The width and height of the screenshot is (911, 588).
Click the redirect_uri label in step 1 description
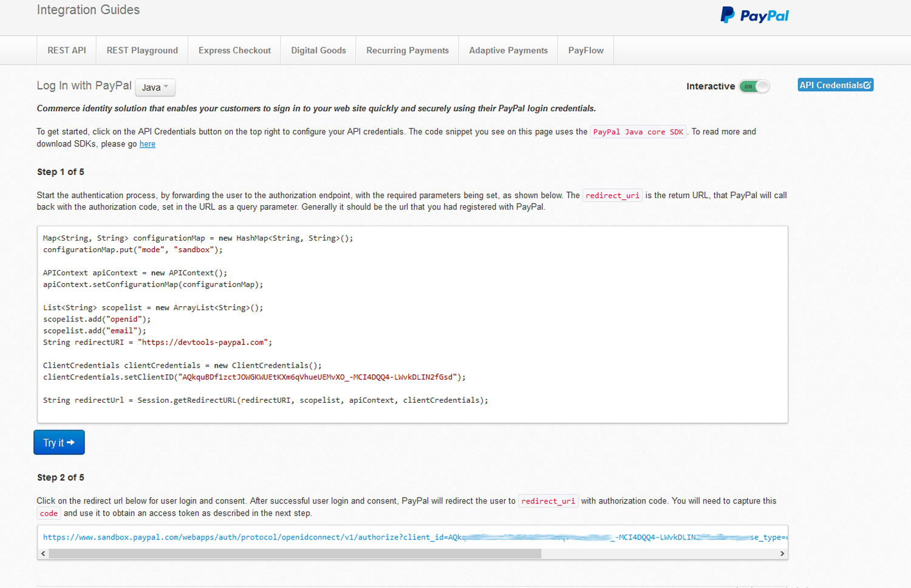point(612,196)
